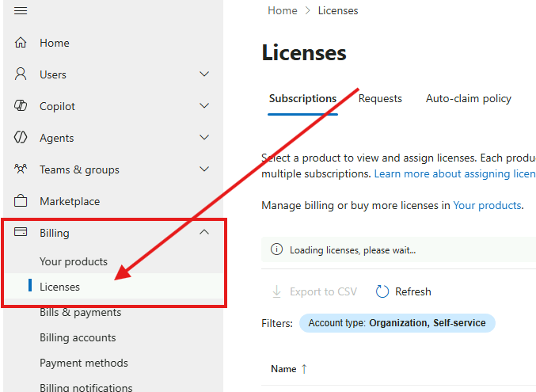This screenshot has height=392, width=536.
Task: Click the Name column sort arrow
Action: tap(304, 369)
